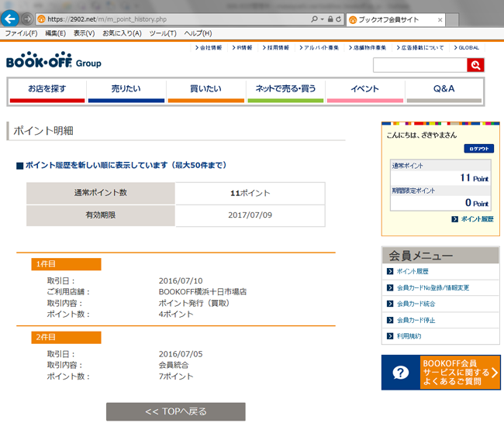Click arrow icon next to 会員カード統合
Screen dimensions: 504x423
pyautogui.click(x=390, y=304)
